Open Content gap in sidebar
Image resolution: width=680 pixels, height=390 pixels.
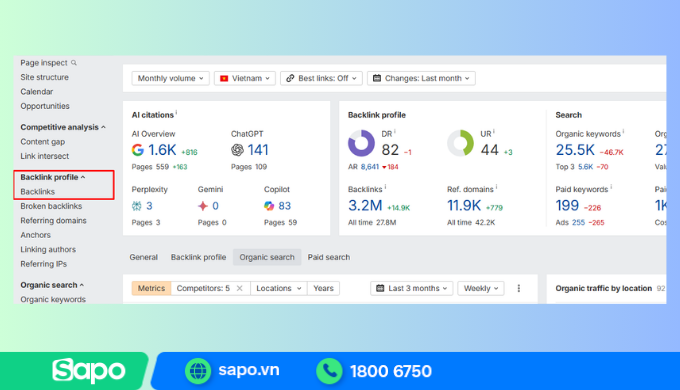[x=42, y=142]
